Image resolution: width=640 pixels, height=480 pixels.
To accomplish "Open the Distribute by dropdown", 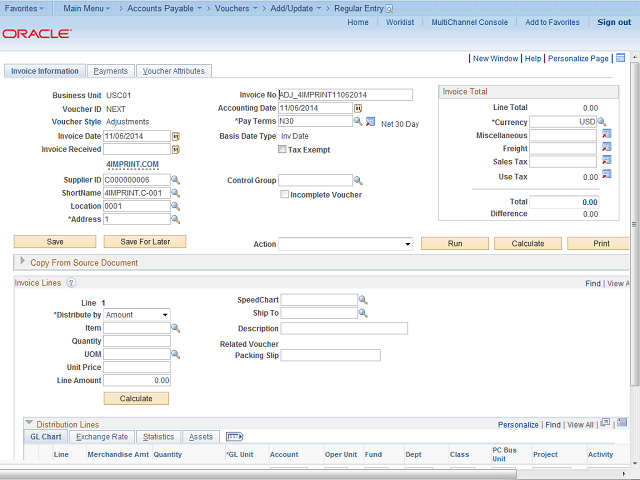I will (137, 315).
